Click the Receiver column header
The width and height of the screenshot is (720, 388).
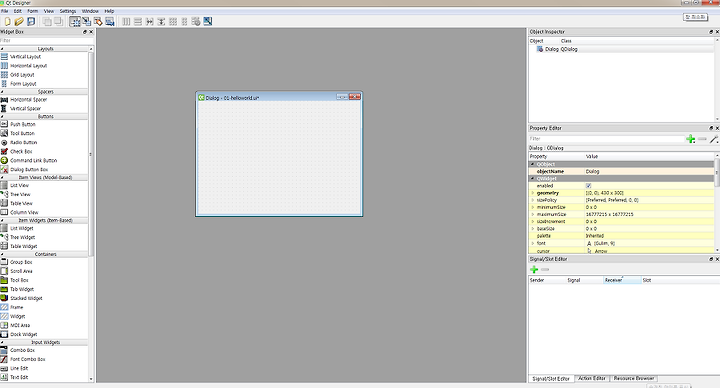(622, 280)
